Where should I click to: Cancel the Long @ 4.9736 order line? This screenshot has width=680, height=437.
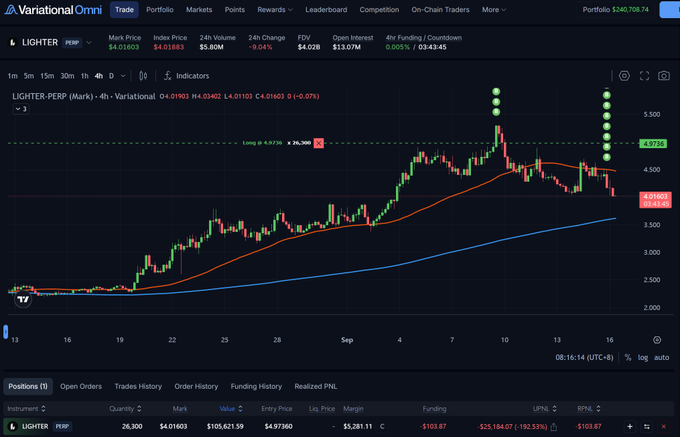coord(319,143)
